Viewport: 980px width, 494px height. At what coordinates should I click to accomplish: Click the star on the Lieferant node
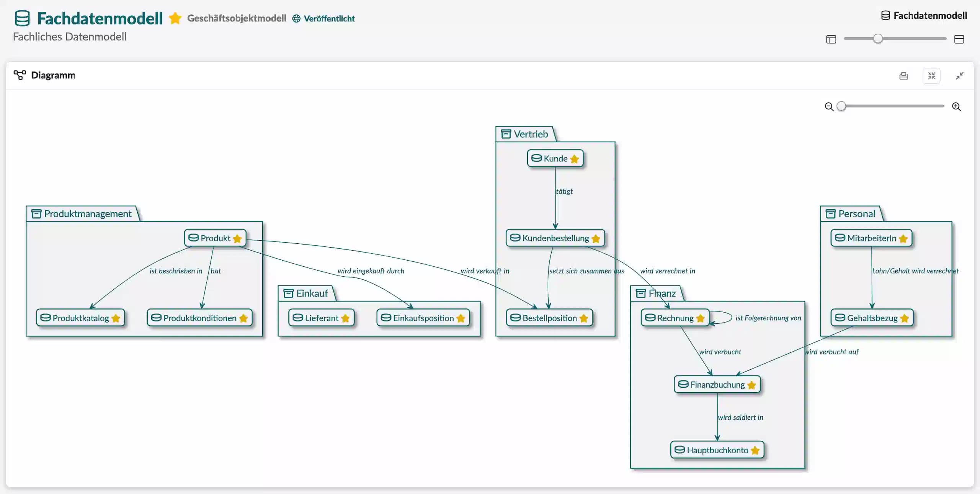345,318
